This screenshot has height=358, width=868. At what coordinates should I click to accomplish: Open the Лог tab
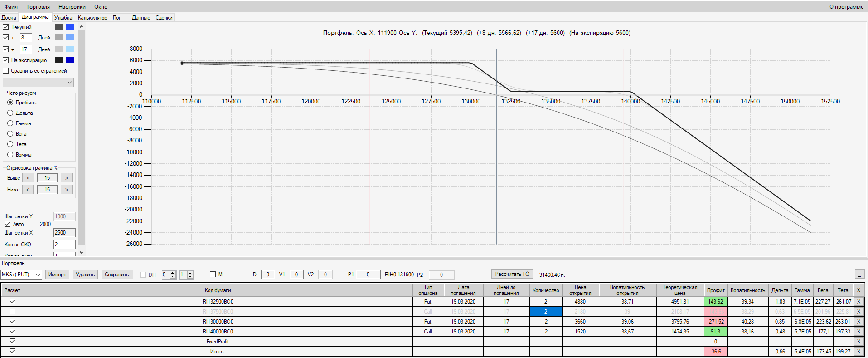[117, 18]
